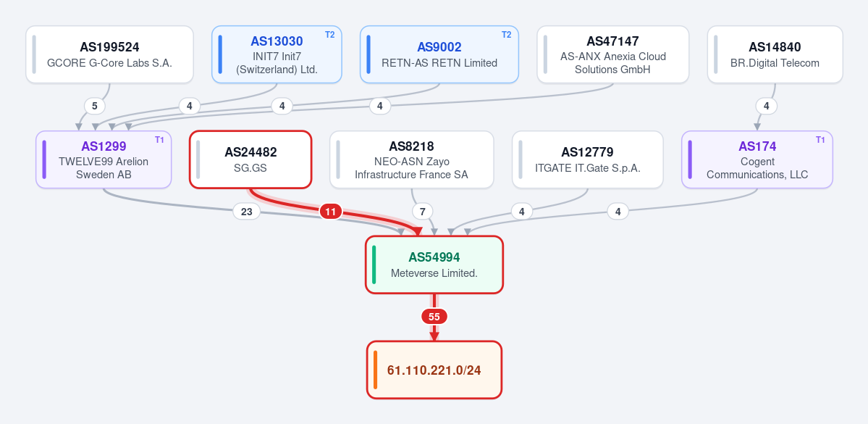Open the AS47147 Anexia Cloud node
The image size is (868, 424).
tap(612, 54)
